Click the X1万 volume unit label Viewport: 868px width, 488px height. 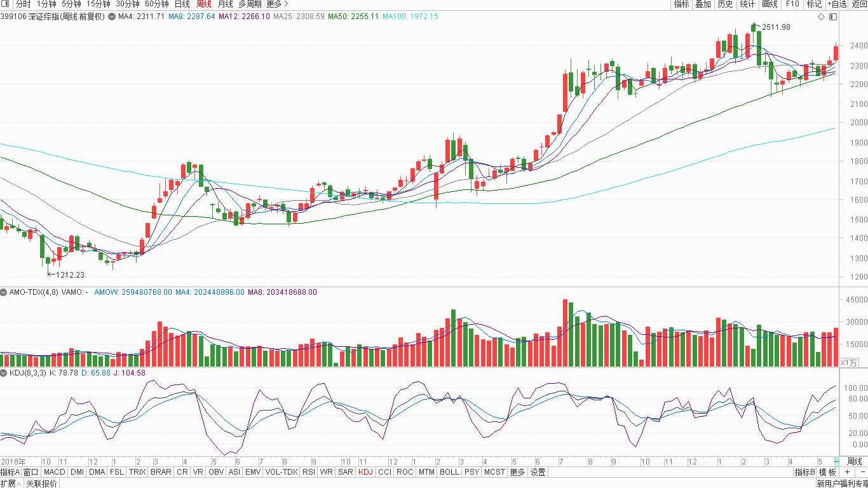point(849,362)
